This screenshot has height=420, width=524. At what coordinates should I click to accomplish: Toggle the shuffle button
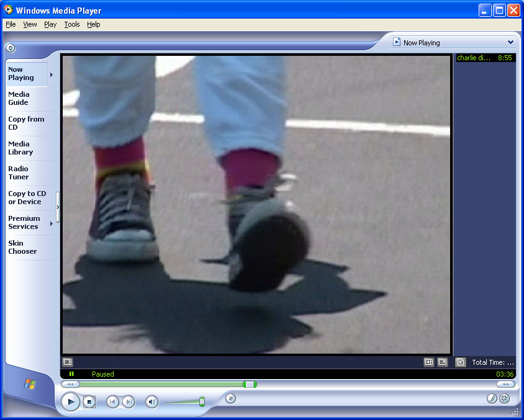(230, 398)
